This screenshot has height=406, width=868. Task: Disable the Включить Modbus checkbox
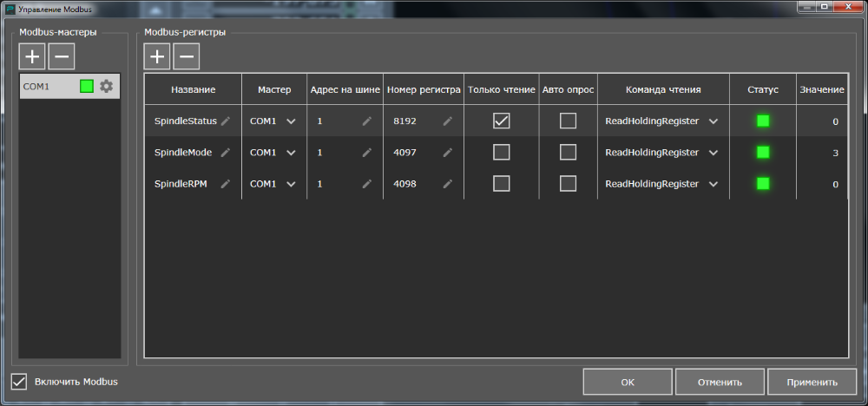[19, 381]
